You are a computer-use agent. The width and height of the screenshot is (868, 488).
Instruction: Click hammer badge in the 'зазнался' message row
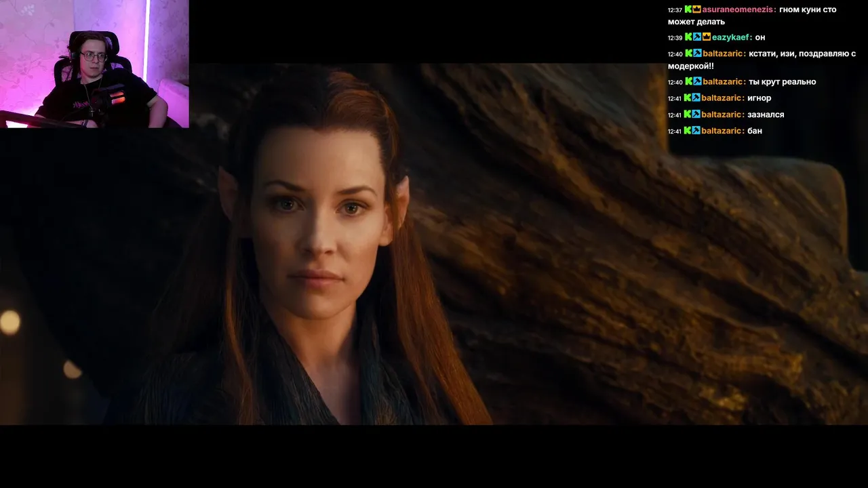tap(697, 115)
